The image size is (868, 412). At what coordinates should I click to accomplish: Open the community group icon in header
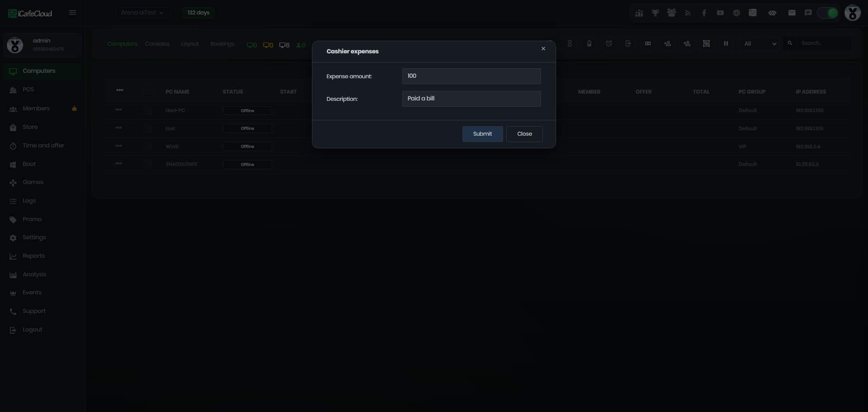pyautogui.click(x=671, y=13)
